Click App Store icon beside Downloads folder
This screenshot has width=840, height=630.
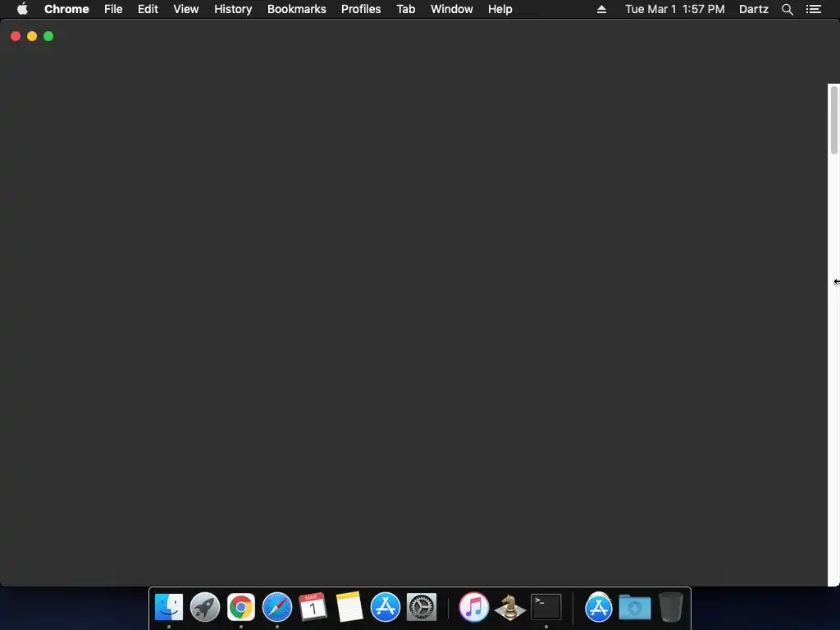click(x=598, y=607)
